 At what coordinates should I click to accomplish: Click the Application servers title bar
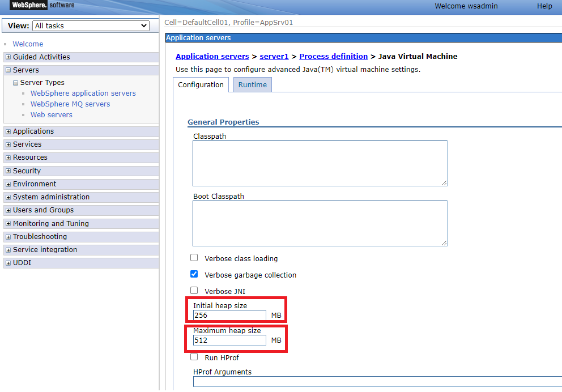364,37
